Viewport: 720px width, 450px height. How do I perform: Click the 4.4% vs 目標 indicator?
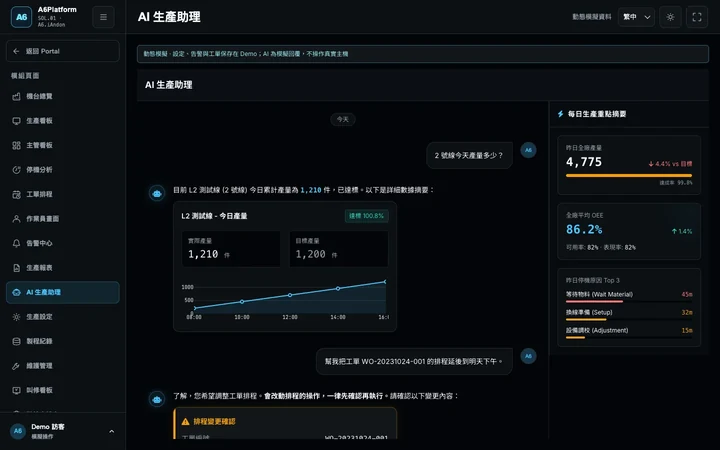click(670, 164)
